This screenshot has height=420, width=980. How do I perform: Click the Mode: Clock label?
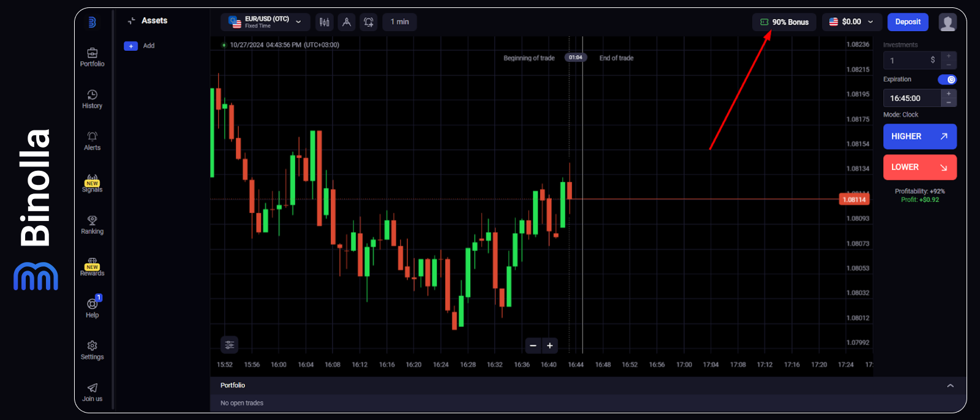click(x=900, y=114)
